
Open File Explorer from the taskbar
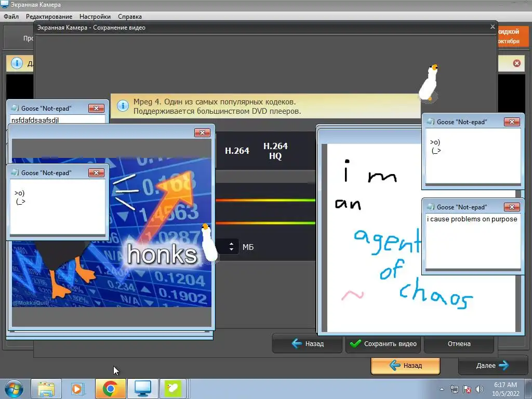[x=46, y=389]
